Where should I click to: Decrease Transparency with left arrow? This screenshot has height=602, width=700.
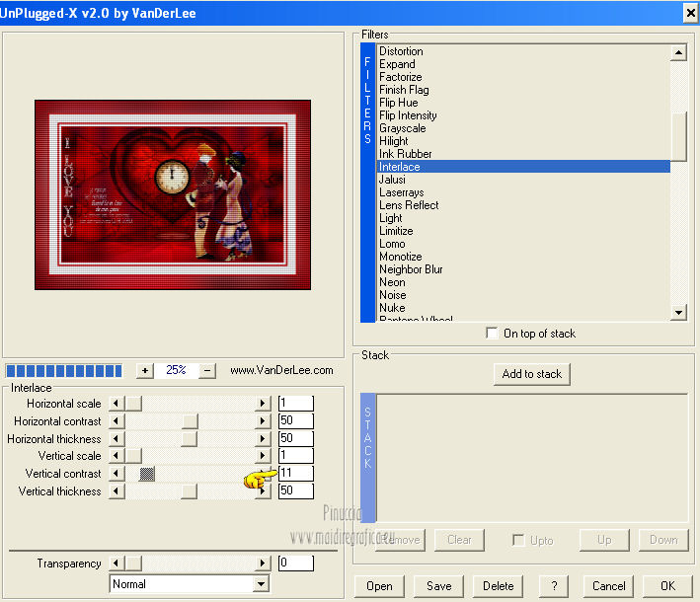coord(117,564)
